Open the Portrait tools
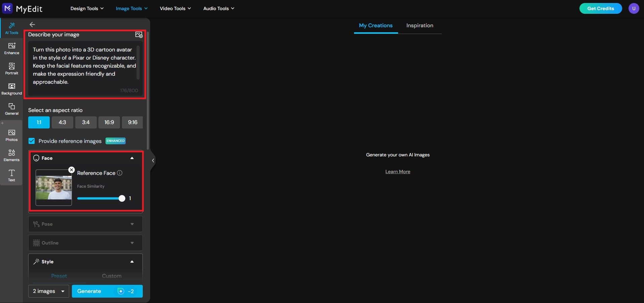The height and width of the screenshot is (303, 644). [x=11, y=69]
